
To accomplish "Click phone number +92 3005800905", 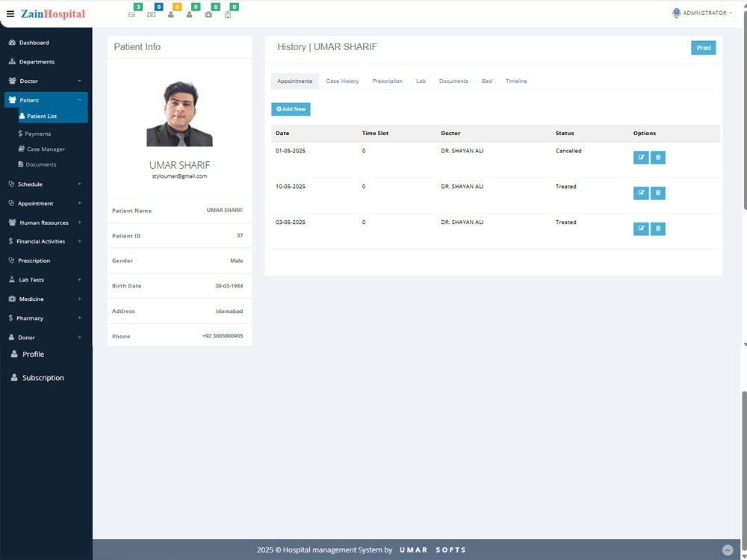I will pyautogui.click(x=223, y=336).
